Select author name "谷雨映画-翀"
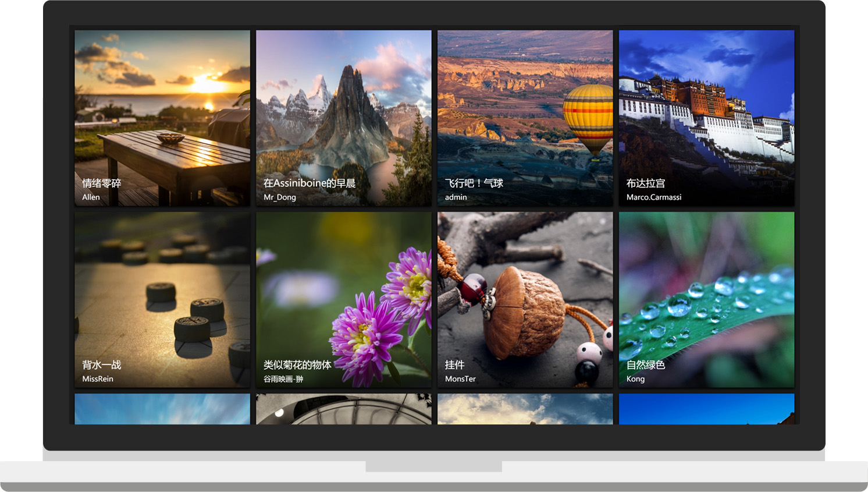 [283, 379]
